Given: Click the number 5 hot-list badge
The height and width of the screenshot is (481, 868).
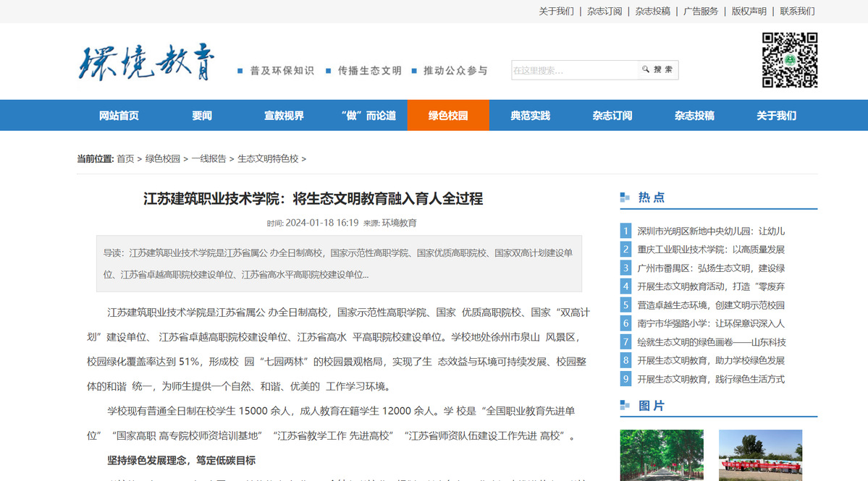Looking at the screenshot, I should point(625,305).
